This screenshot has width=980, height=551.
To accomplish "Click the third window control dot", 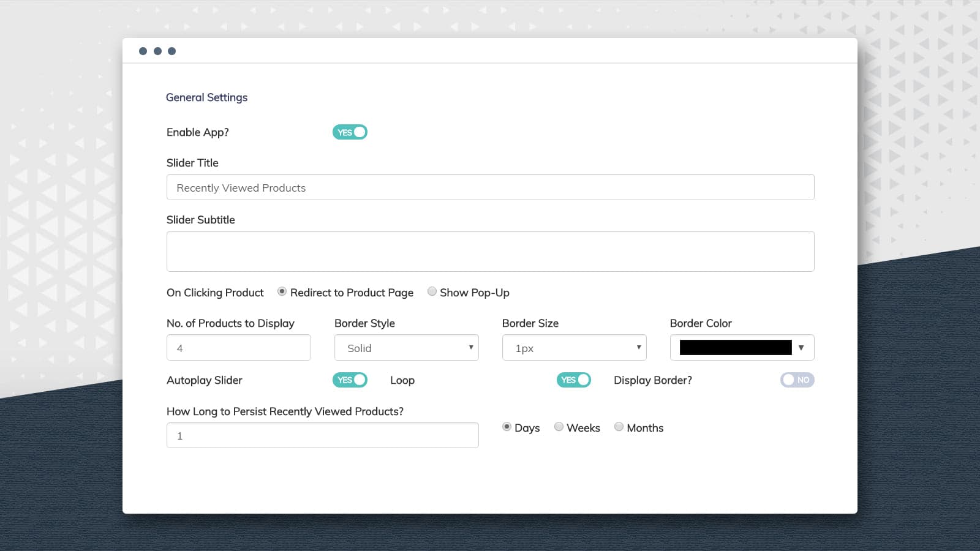I will pyautogui.click(x=172, y=51).
